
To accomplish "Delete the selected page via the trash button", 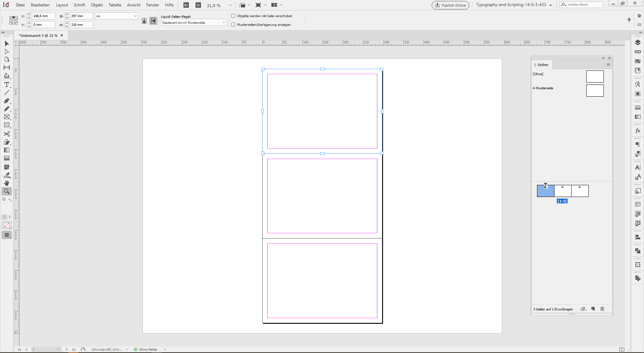I will 602,309.
